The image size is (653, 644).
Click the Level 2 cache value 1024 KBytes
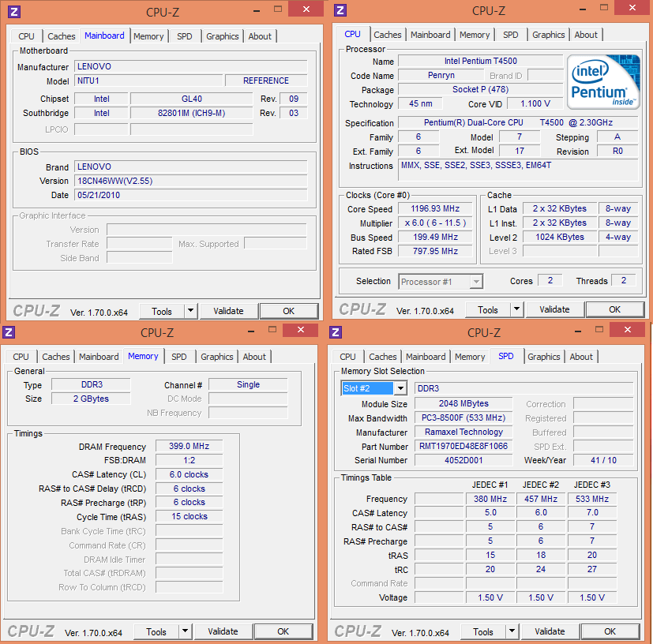tap(560, 237)
